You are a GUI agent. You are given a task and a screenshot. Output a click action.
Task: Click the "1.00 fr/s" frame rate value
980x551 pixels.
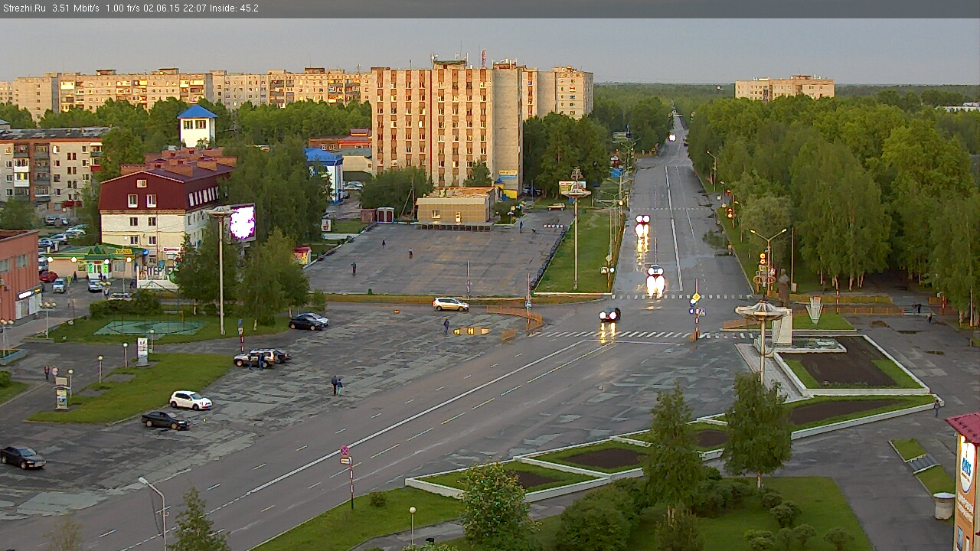tap(122, 8)
